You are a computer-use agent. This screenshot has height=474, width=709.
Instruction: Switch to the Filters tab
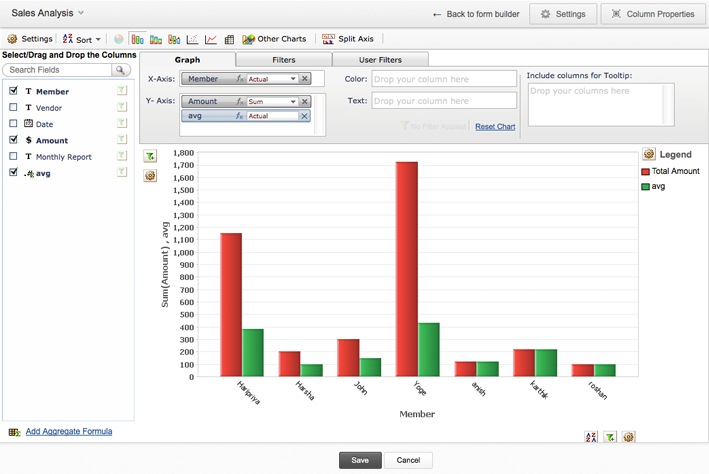coord(284,60)
